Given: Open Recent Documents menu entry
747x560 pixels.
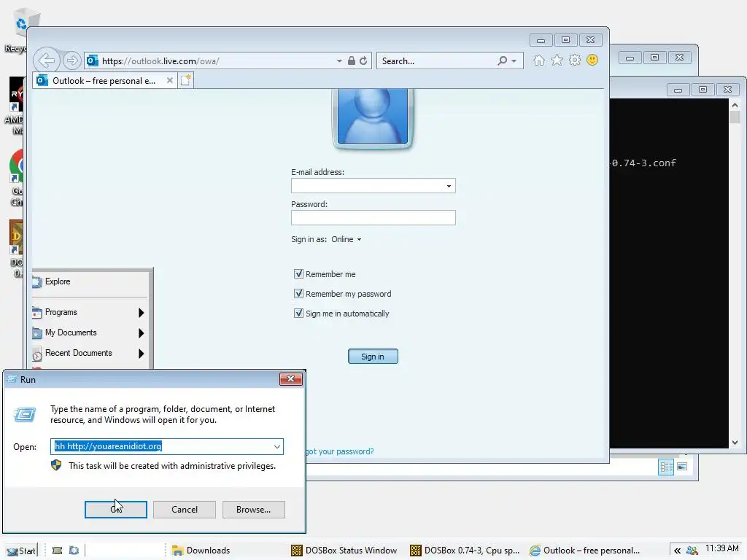Looking at the screenshot, I should click(90, 354).
